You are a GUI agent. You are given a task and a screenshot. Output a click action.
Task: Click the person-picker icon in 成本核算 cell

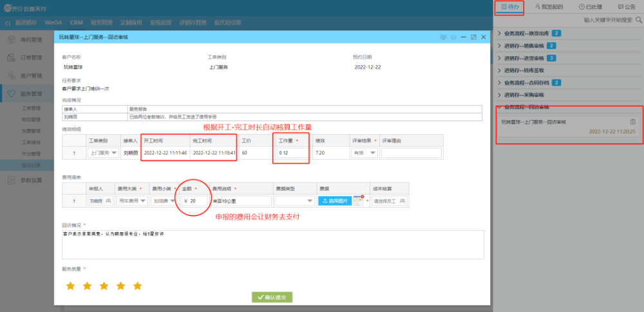click(x=402, y=201)
